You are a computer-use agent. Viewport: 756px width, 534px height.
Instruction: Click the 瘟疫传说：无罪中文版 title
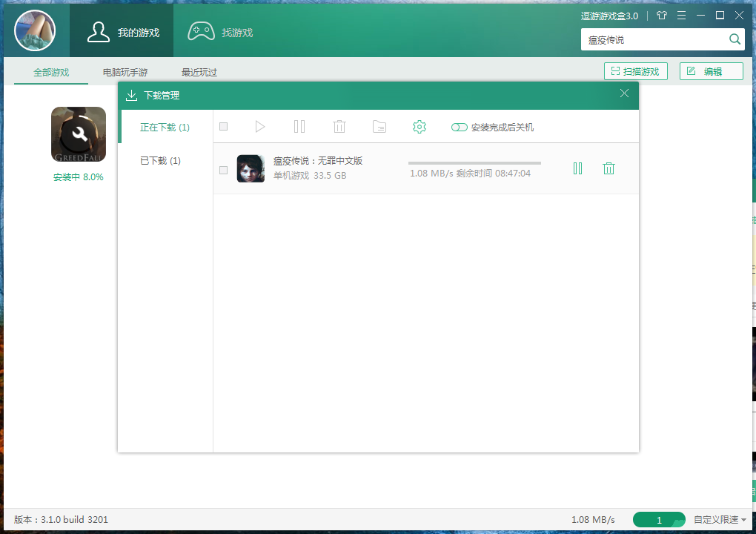point(318,161)
